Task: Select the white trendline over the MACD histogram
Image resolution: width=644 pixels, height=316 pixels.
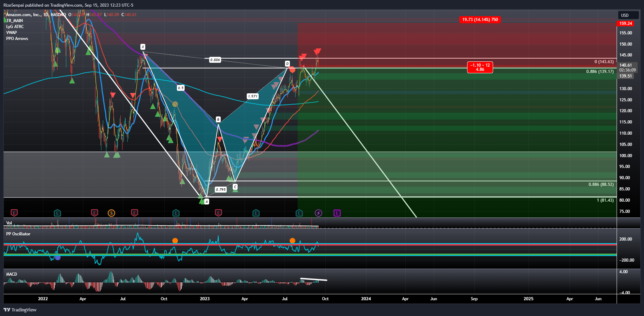Action: pos(314,280)
